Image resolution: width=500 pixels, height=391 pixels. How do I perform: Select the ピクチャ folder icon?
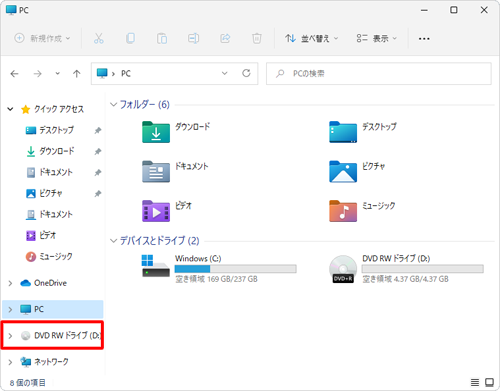pos(343,172)
